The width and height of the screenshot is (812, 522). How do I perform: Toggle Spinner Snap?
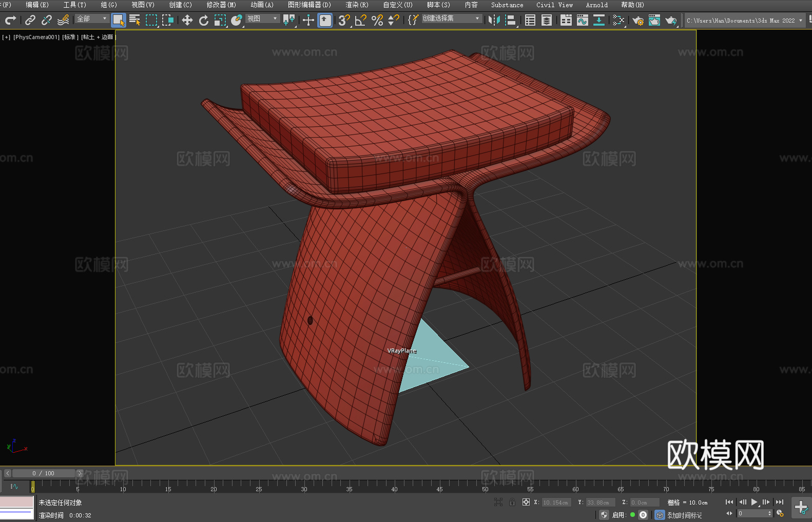tap(394, 20)
